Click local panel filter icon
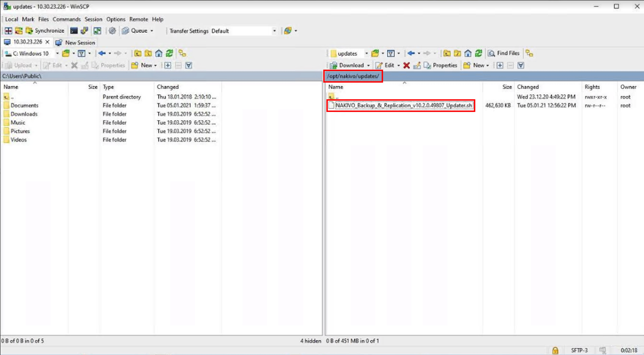This screenshot has width=644, height=355. coord(82,53)
